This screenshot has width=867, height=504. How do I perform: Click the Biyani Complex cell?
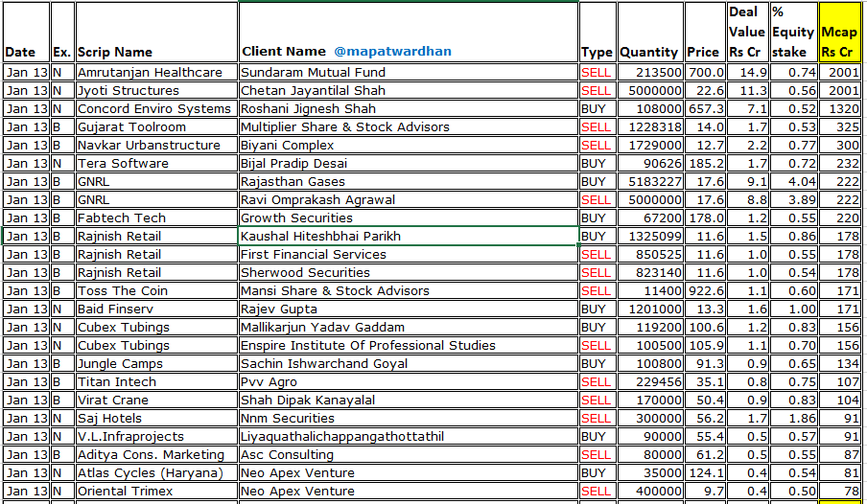click(408, 146)
